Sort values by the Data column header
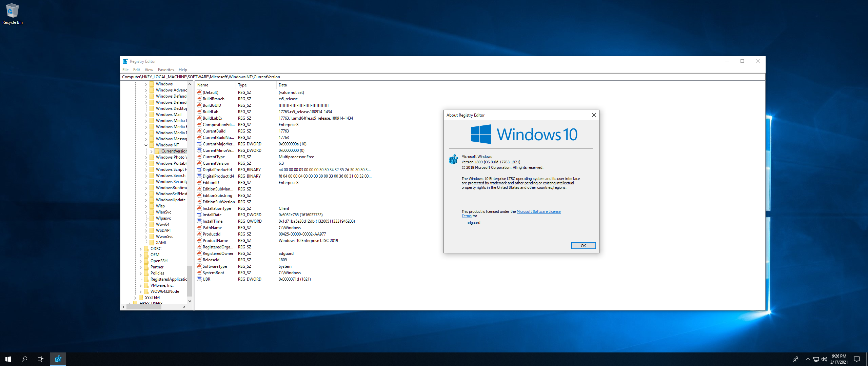This screenshot has width=868, height=366. coord(325,85)
